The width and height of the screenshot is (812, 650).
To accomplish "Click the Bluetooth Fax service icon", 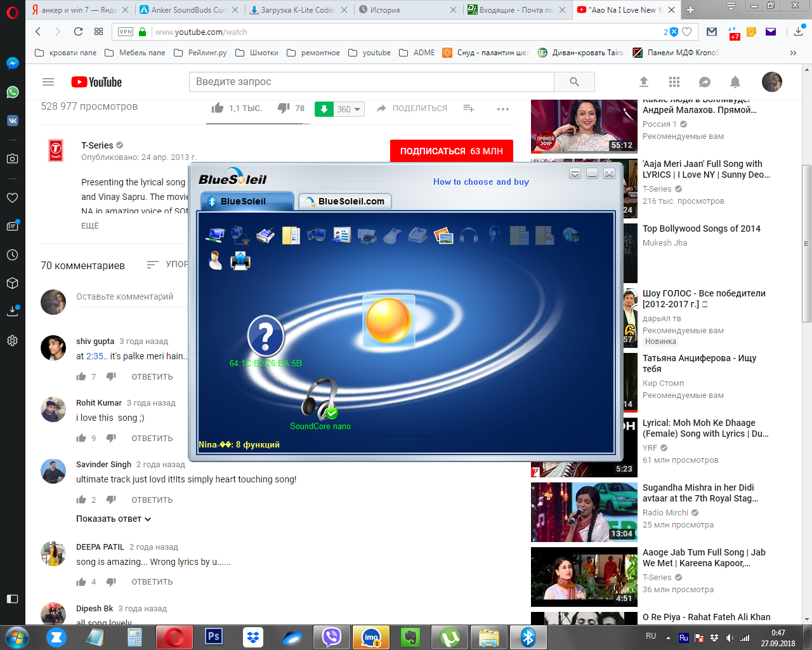I will pyautogui.click(x=418, y=235).
